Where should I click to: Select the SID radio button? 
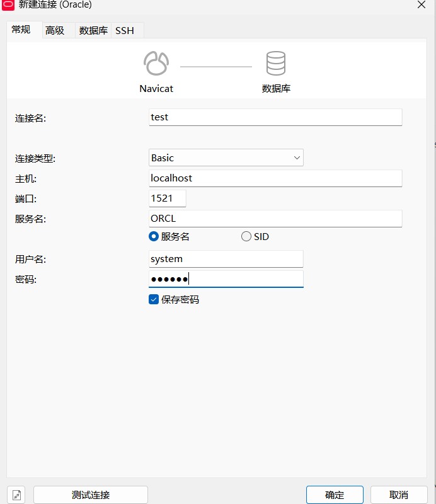pos(246,237)
